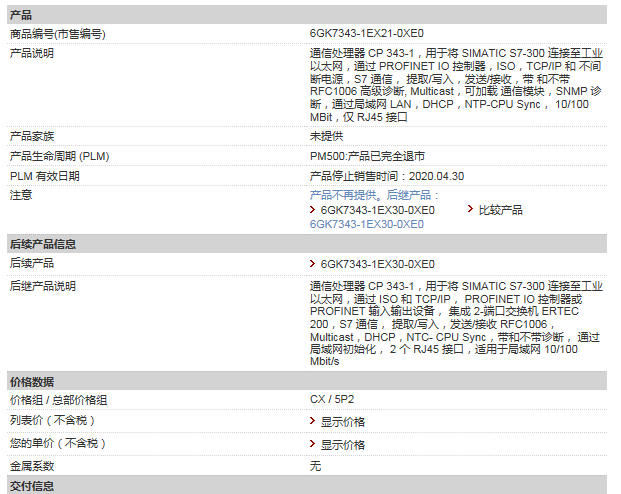The height and width of the screenshot is (494, 621).
Task: Select the 后续产品信息 section header
Action: (307, 244)
